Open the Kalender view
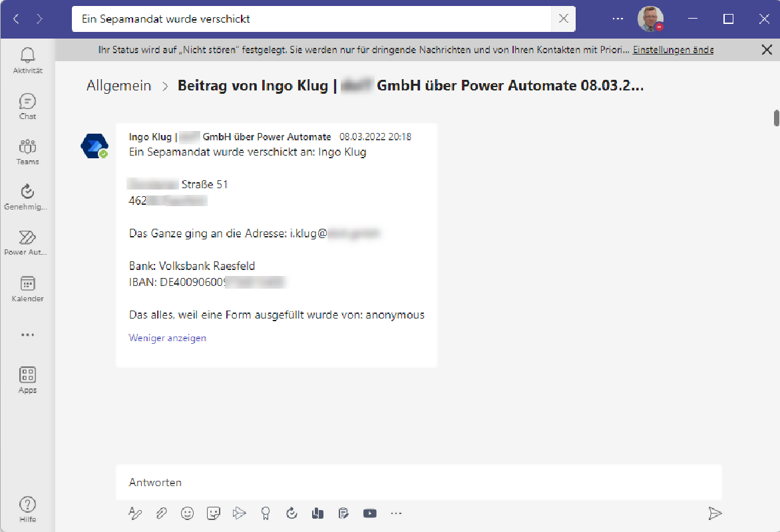This screenshot has height=532, width=780. pos(27,289)
